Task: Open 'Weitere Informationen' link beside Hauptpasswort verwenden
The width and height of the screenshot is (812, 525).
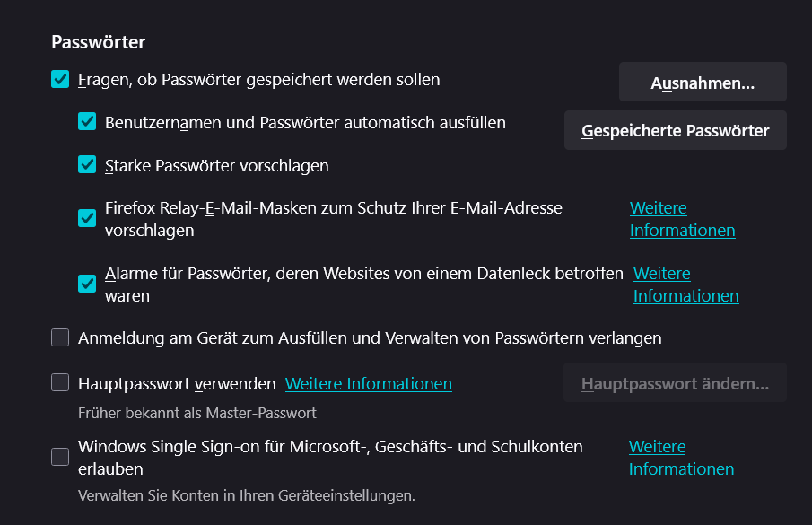Action: 368,384
